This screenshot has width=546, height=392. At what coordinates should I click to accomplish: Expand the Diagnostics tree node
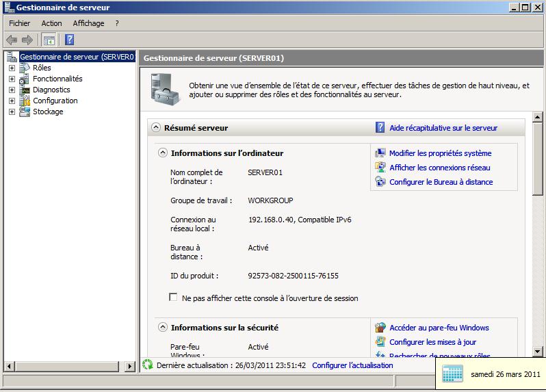click(12, 90)
